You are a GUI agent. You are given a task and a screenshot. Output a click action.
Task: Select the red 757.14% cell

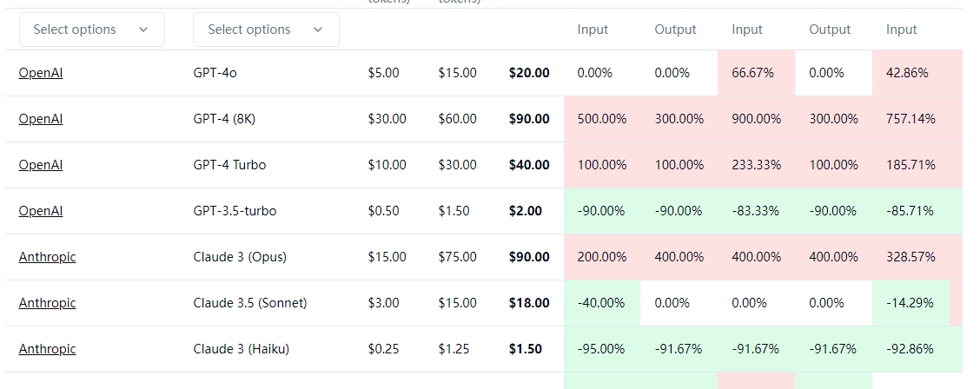910,119
